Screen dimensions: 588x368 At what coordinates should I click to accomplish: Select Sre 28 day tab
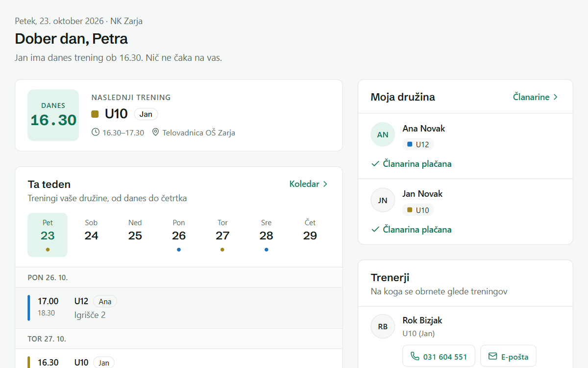click(266, 235)
